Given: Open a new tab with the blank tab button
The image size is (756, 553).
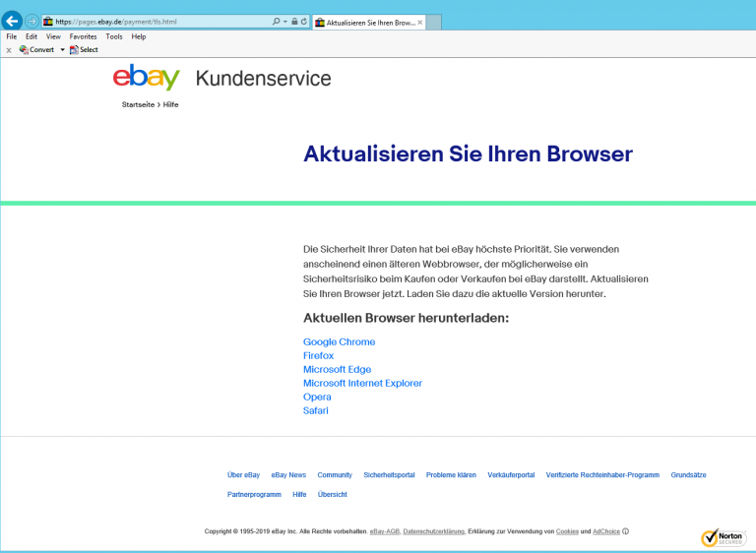Looking at the screenshot, I should tap(433, 23).
